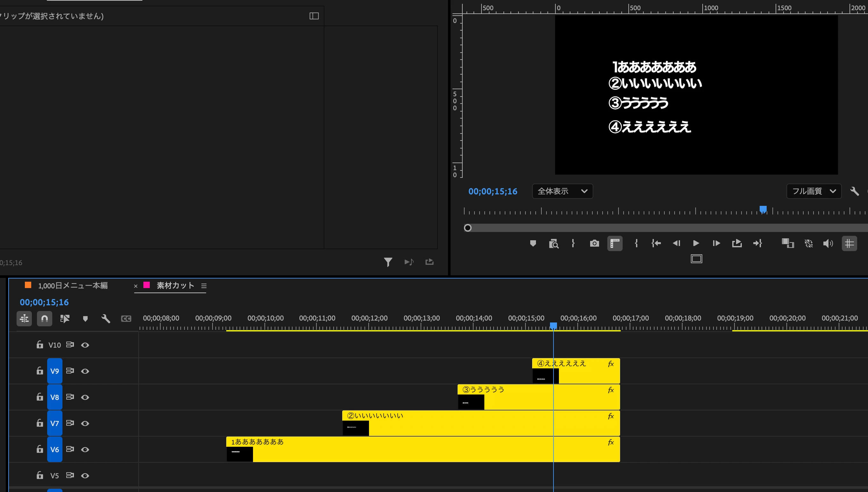Viewport: 868px width, 492px height.
Task: Switch to 1,000日メニュー本編 sequence tab
Action: tap(73, 286)
